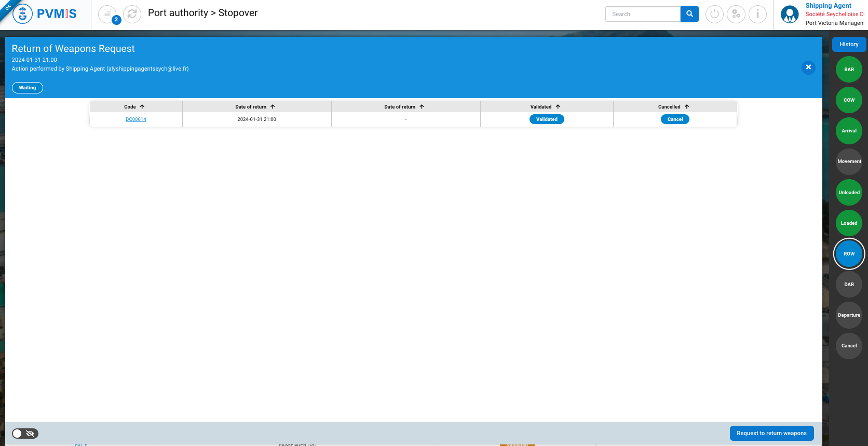Click the refresh arrows icon
This screenshot has height=446, width=868.
[x=132, y=14]
